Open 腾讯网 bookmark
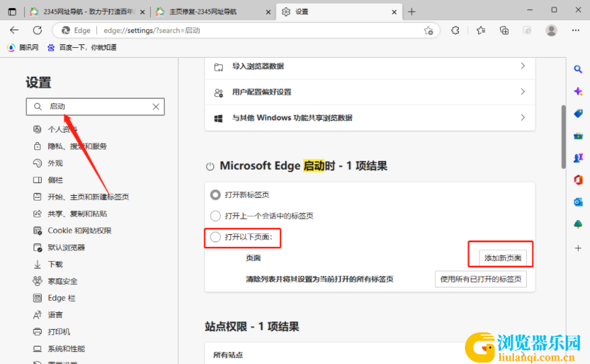 click(23, 47)
